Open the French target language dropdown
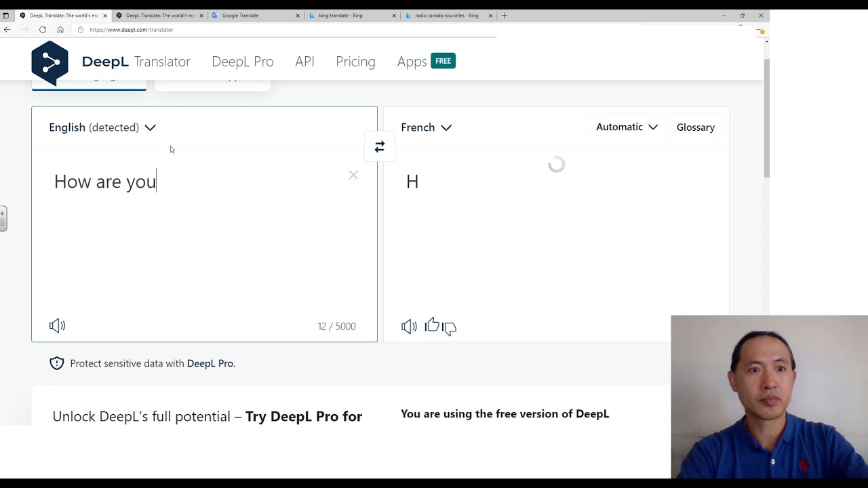Image resolution: width=868 pixels, height=488 pixels. pyautogui.click(x=426, y=127)
